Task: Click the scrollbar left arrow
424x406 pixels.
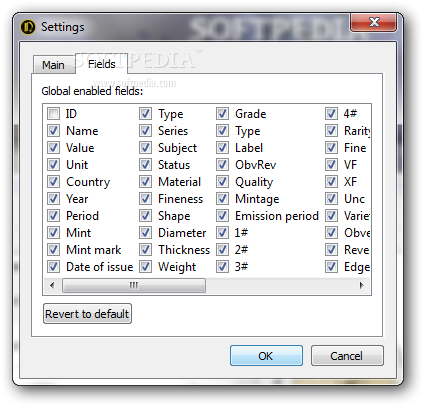Action: pyautogui.click(x=52, y=285)
